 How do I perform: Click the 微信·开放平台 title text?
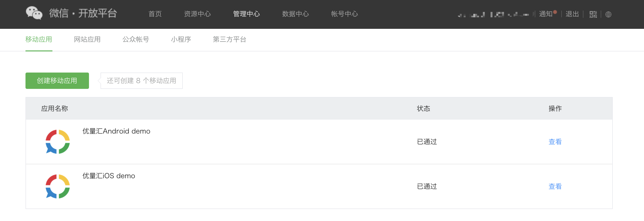point(83,13)
